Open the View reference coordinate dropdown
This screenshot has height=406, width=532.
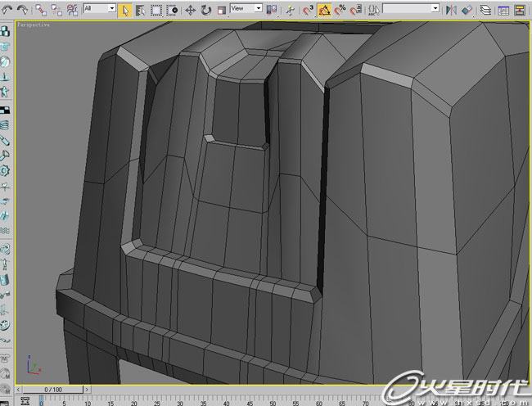[246, 8]
